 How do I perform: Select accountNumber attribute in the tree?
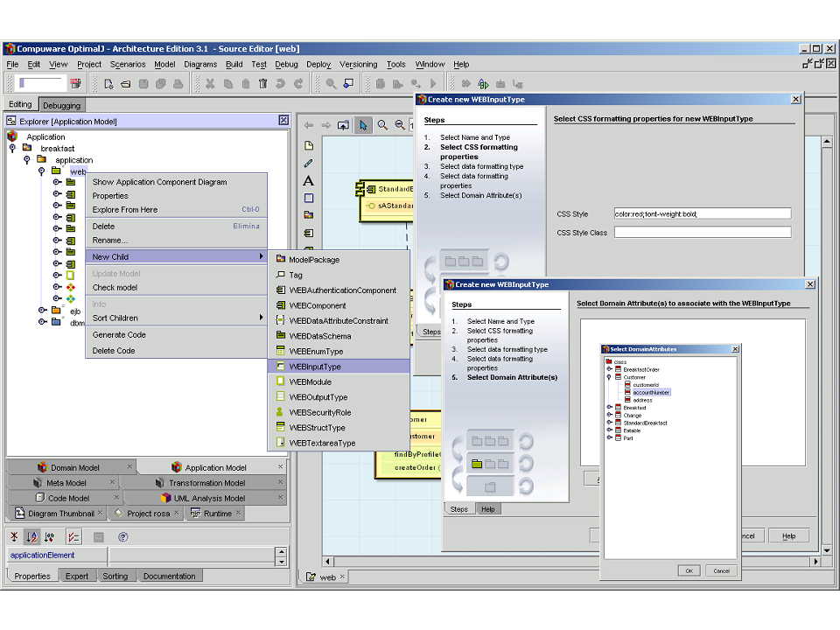[x=651, y=393]
